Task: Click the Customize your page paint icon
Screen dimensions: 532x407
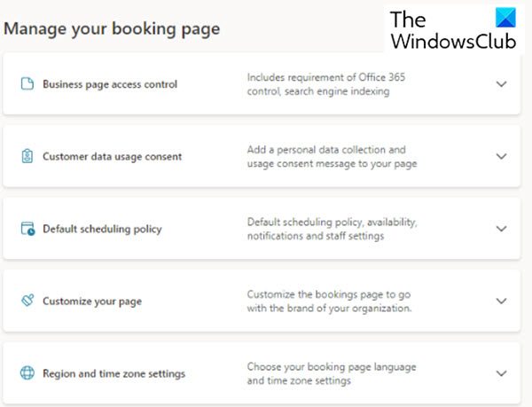Action: [27, 301]
